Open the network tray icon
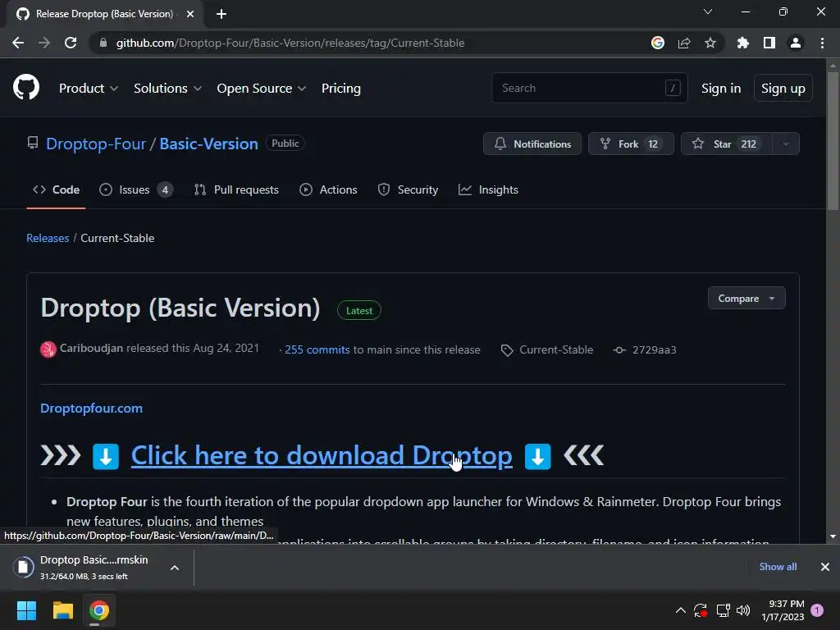Viewport: 840px width, 630px height. tap(723, 610)
